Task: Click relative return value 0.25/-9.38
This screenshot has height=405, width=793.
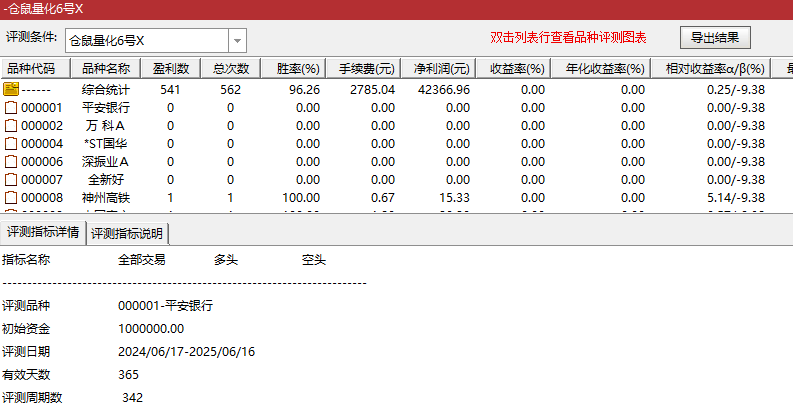Action: click(x=736, y=90)
